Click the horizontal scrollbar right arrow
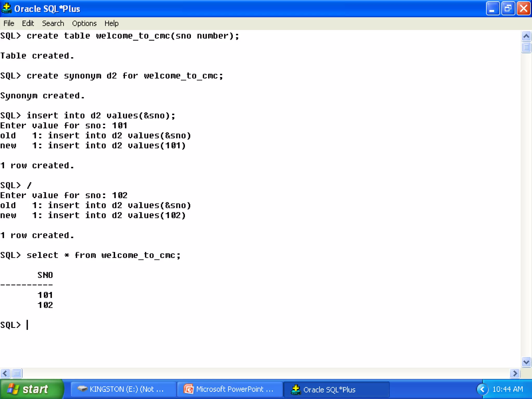 515,374
